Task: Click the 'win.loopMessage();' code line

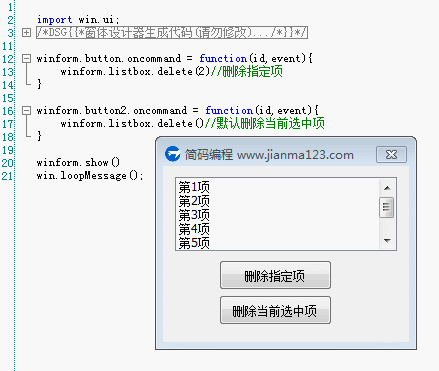Action: 90,176
